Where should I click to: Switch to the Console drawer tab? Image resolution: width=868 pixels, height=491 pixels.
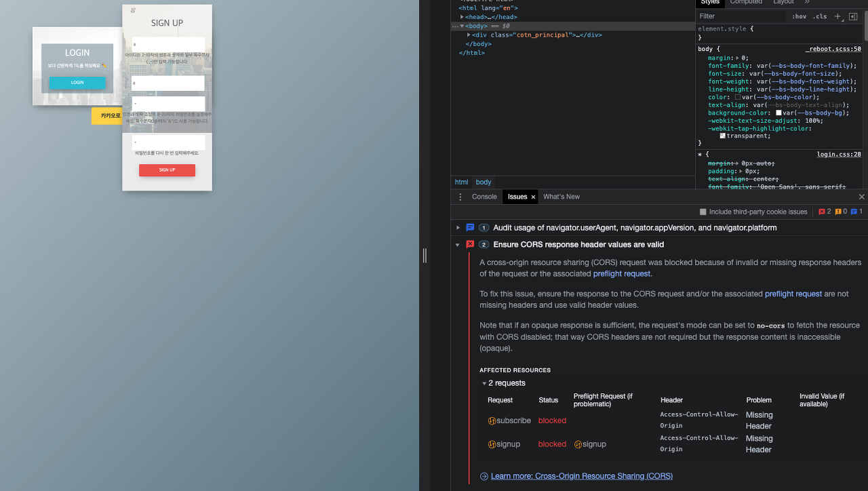tap(484, 197)
